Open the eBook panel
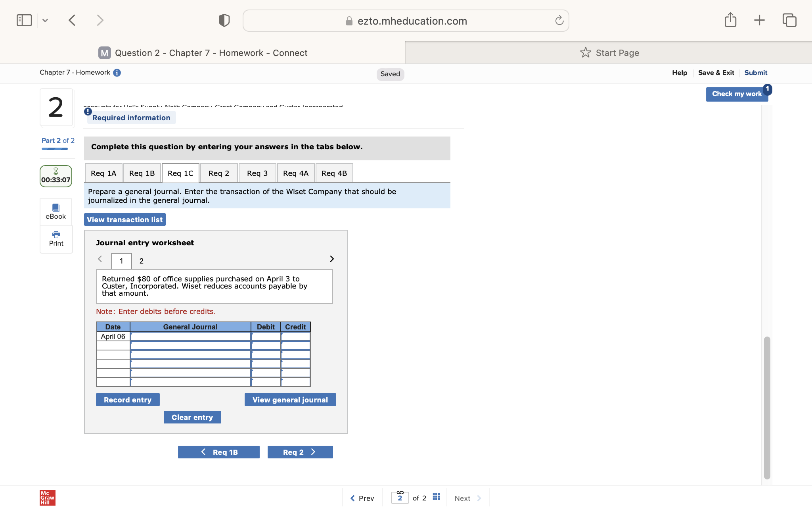The width and height of the screenshot is (812, 508). 56,211
